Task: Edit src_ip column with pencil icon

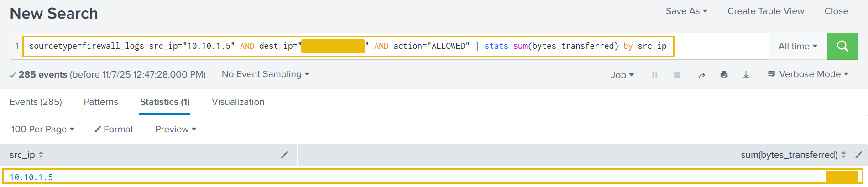Action: (x=284, y=155)
